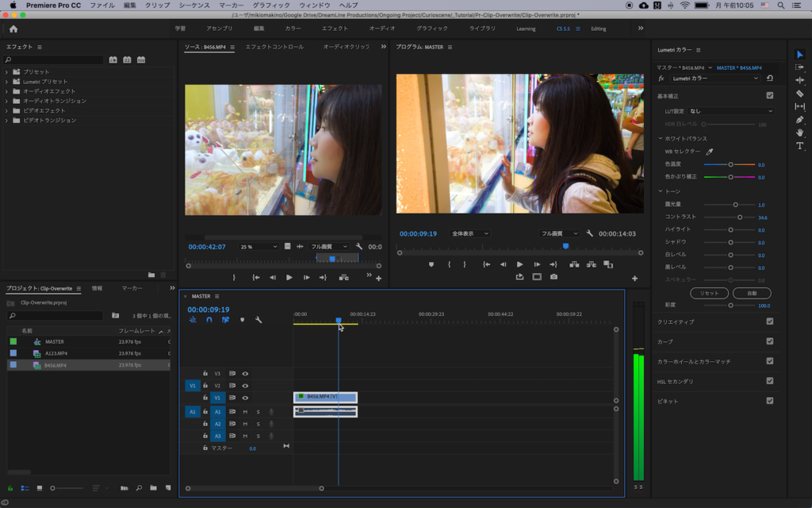Click the home icon in the workspace bar
This screenshot has height=508, width=812.
13,29
